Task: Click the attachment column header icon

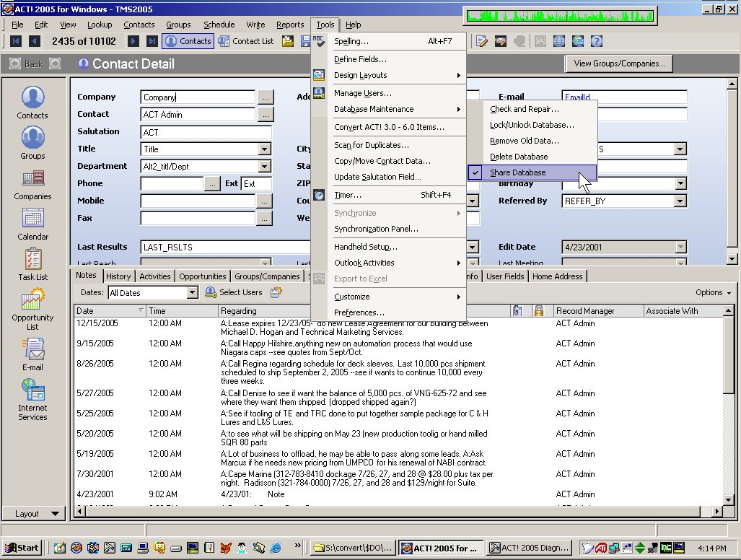Action: tap(517, 310)
